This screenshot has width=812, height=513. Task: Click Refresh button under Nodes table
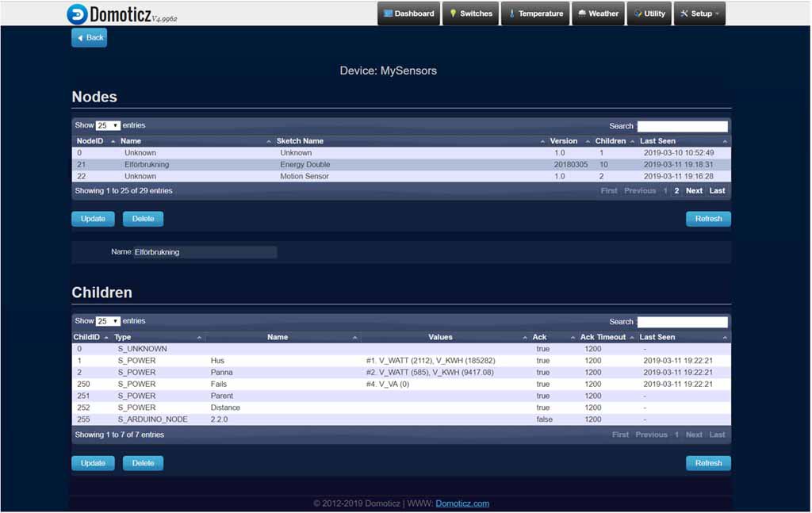tap(708, 219)
